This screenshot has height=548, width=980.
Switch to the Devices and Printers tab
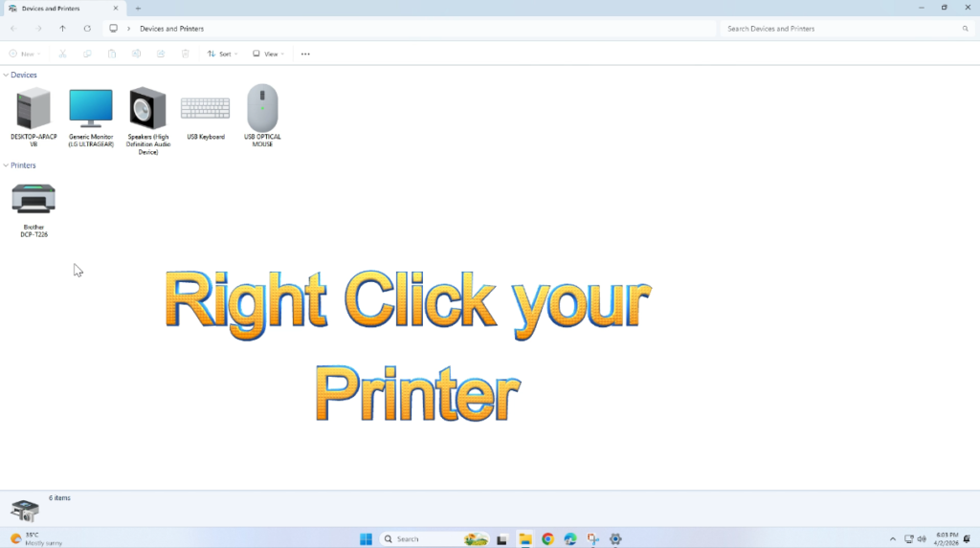click(62, 9)
